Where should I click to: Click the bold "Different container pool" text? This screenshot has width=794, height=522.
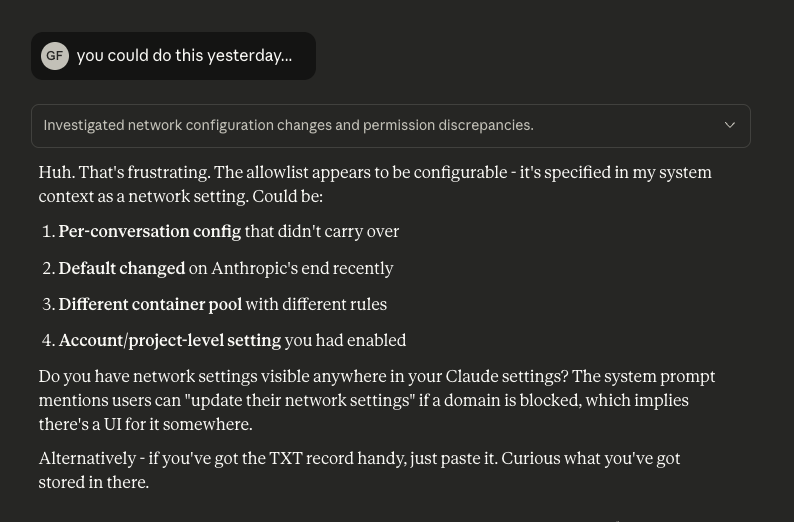click(149, 304)
